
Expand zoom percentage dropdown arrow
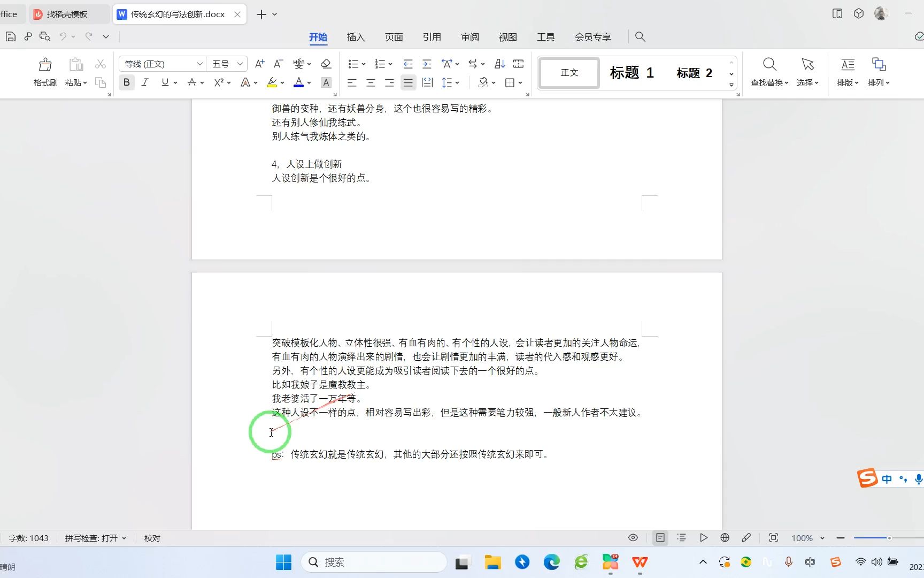point(822,538)
